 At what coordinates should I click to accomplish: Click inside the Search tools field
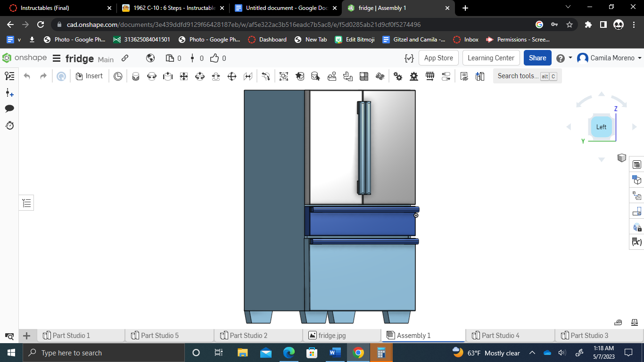pos(519,76)
